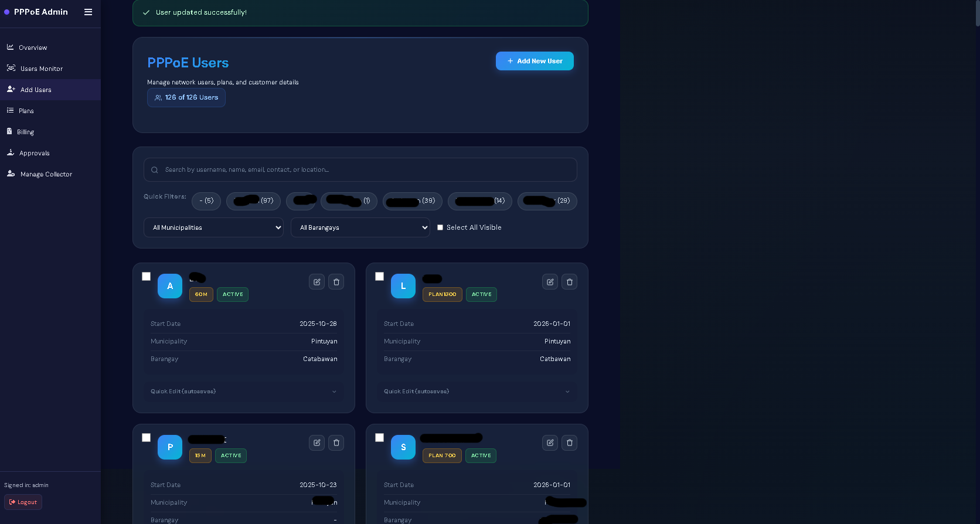Enable the Select All Visible checkbox

coord(440,227)
